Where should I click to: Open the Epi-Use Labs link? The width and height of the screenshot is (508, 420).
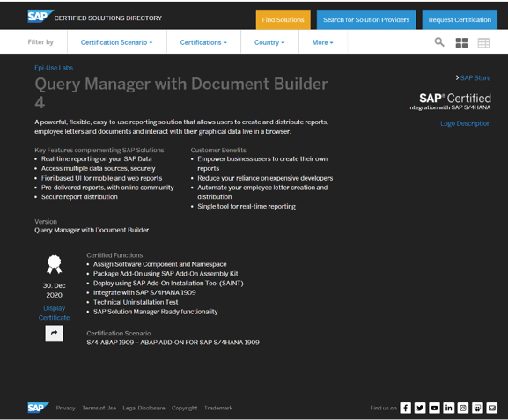[54, 68]
